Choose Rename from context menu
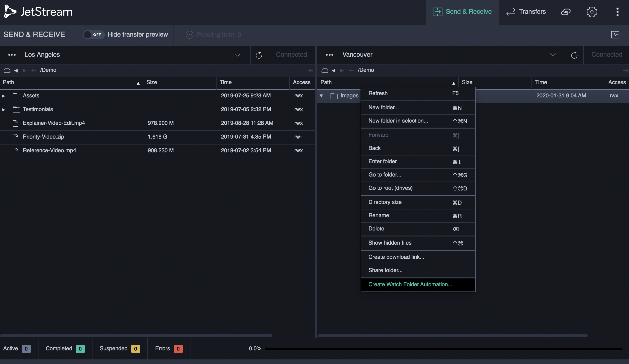 (x=418, y=215)
